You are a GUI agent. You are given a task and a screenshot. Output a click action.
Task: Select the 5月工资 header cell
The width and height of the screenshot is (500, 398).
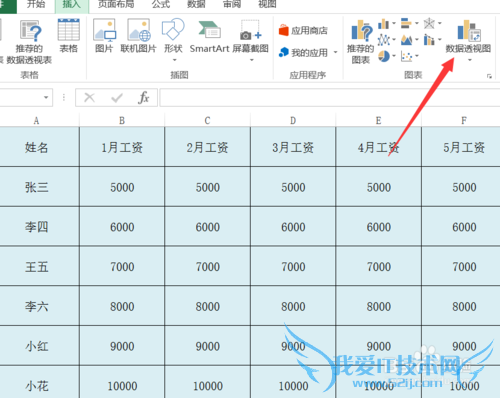tap(461, 147)
